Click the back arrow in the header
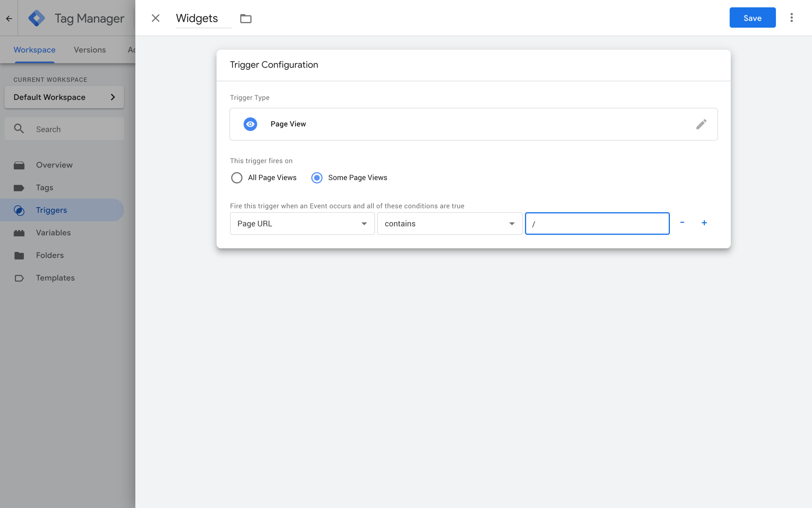This screenshot has width=812, height=508. (9, 18)
